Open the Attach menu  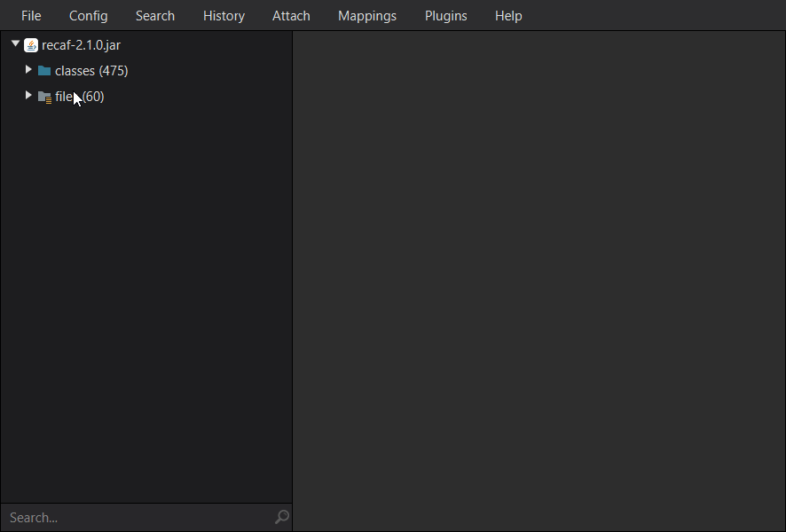coord(291,15)
